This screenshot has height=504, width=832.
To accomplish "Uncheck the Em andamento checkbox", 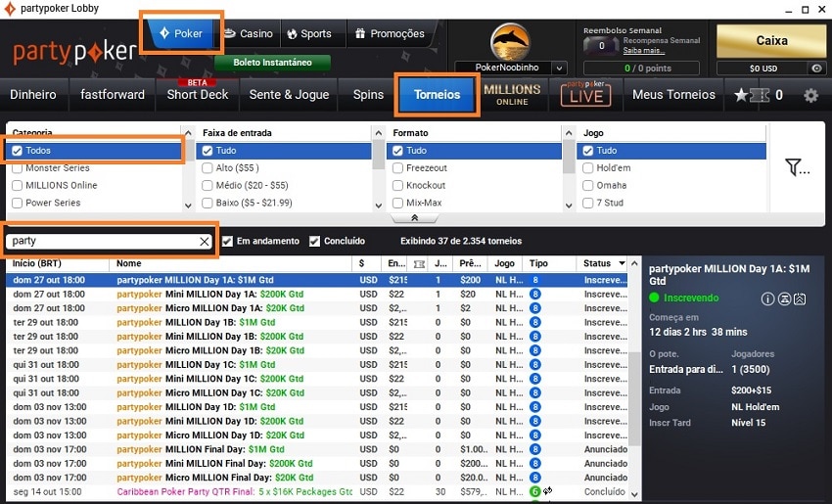I will [228, 242].
